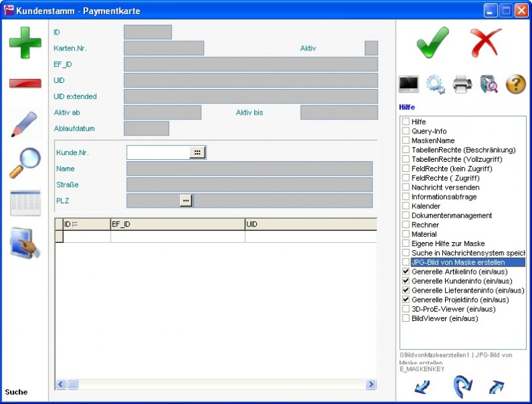Uncheck Generelle Artikelinfo (ein/aus)
This screenshot has height=404, width=532.
(x=406, y=272)
